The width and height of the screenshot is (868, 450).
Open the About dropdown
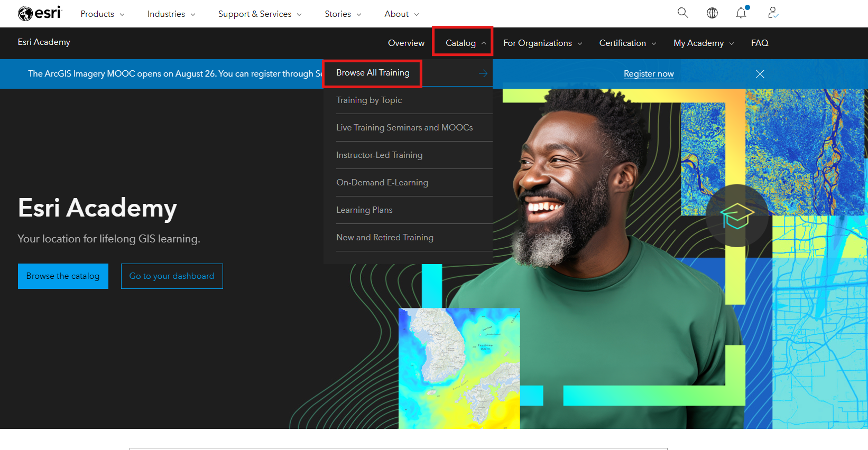point(402,14)
